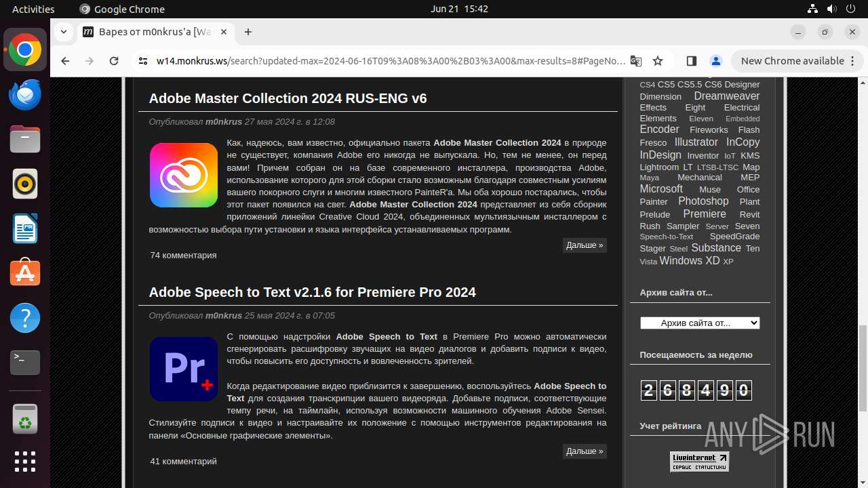Screen dimensions: 868x488
Task: Click the SpeedGrade tag
Action: tap(734, 237)
